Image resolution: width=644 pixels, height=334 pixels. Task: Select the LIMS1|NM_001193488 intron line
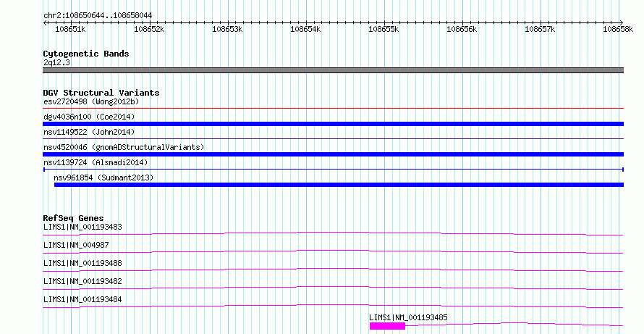click(x=333, y=270)
